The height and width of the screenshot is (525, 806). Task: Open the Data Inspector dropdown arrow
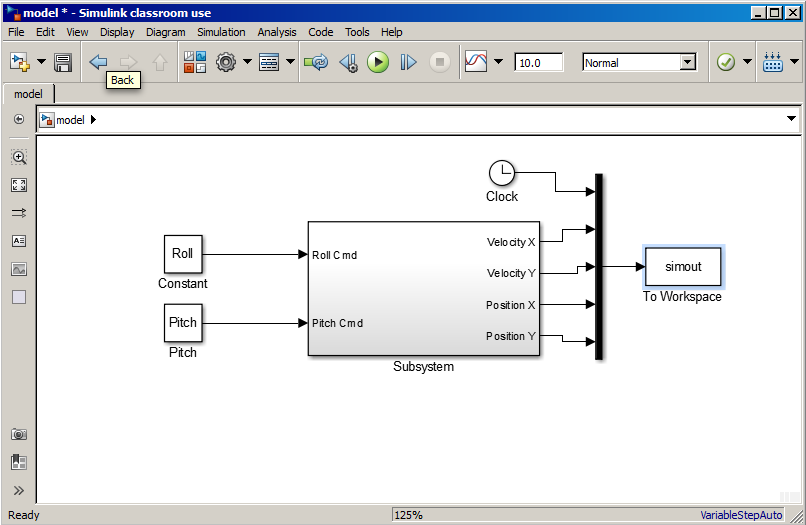point(498,62)
